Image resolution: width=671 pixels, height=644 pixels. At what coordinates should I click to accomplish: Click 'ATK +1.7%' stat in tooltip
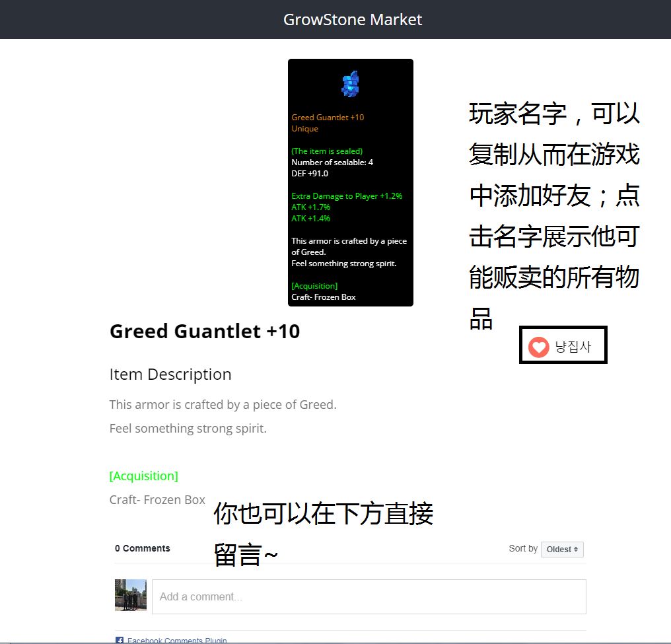310,207
